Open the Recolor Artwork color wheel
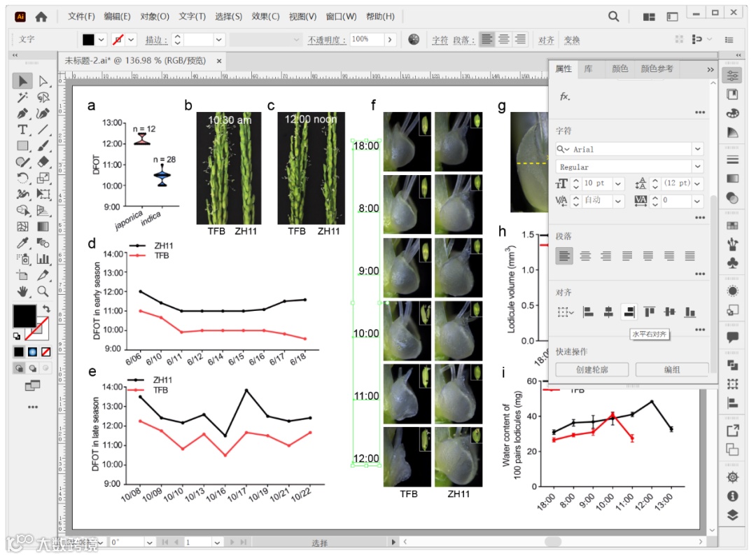 (413, 39)
